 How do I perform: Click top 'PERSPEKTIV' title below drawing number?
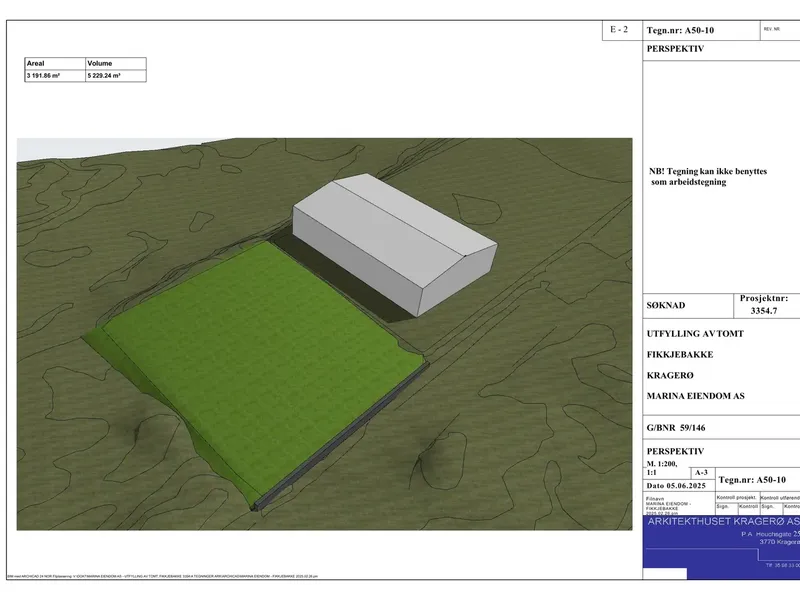tap(675, 49)
